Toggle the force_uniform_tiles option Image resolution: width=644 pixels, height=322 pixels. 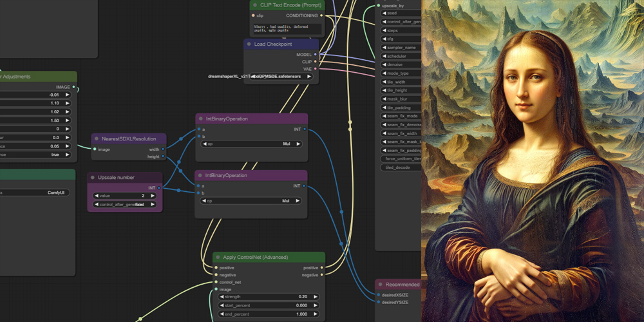pyautogui.click(x=401, y=158)
